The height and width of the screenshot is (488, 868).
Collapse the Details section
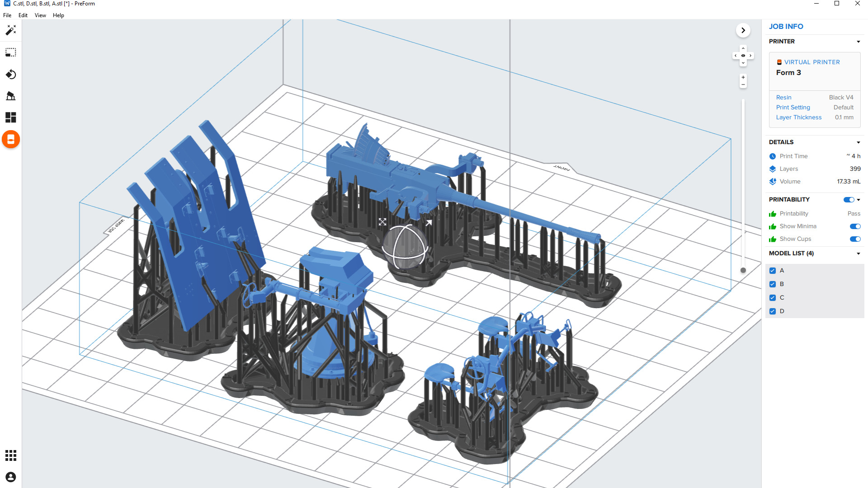(858, 142)
